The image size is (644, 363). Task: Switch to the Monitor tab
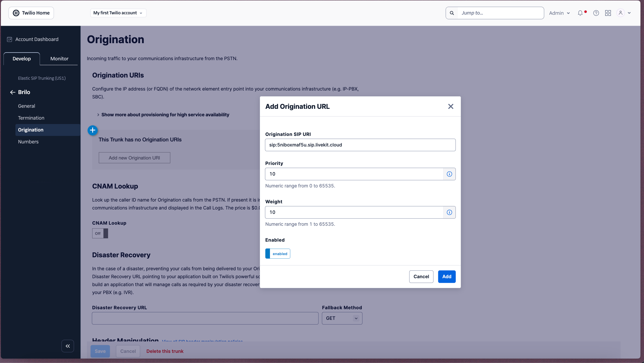pyautogui.click(x=59, y=59)
